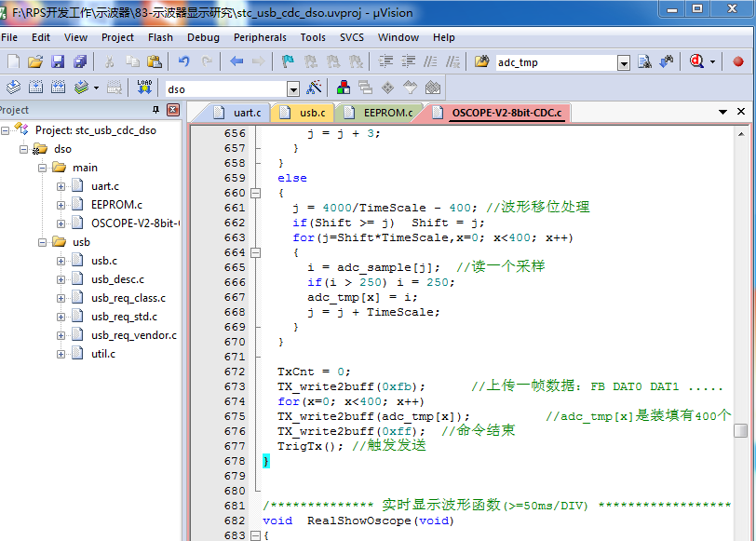Select usb_req_class.c in the project tree
Screen dimensions: 756x541
128,298
